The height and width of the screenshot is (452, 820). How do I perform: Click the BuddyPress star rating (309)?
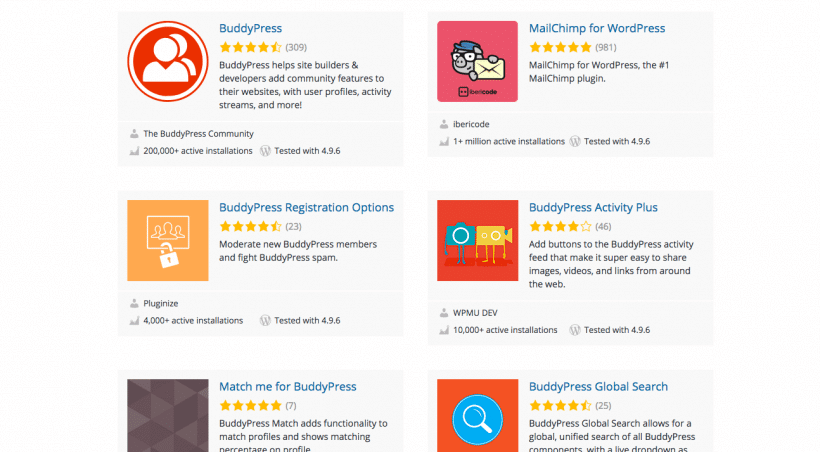coord(250,47)
